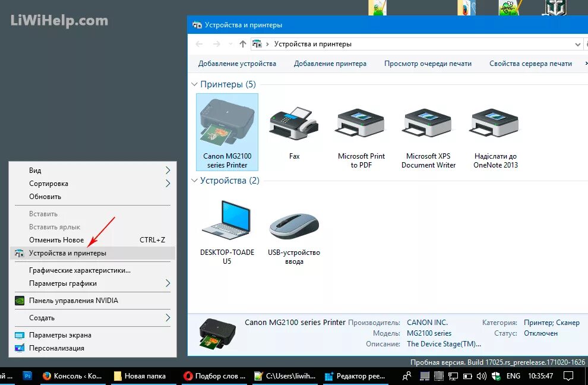Screen dimensions: 588x385
Task: Switch to Firefox Консоль taskbar window
Action: 72,376
